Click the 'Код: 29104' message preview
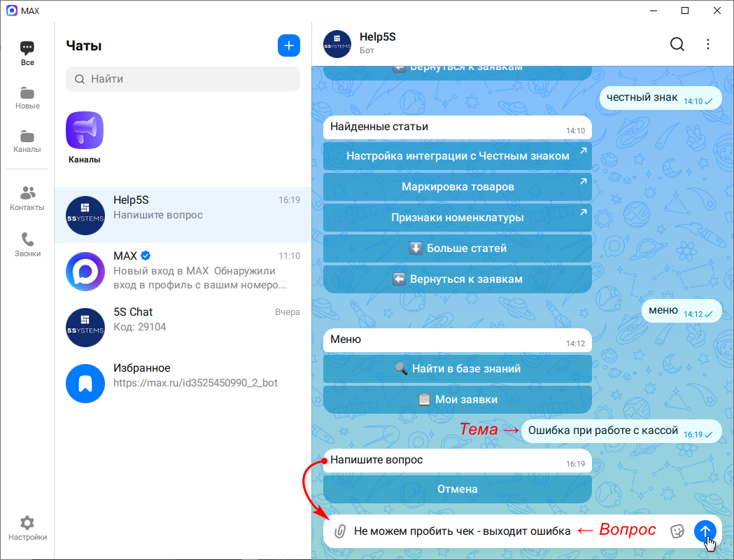 139,327
